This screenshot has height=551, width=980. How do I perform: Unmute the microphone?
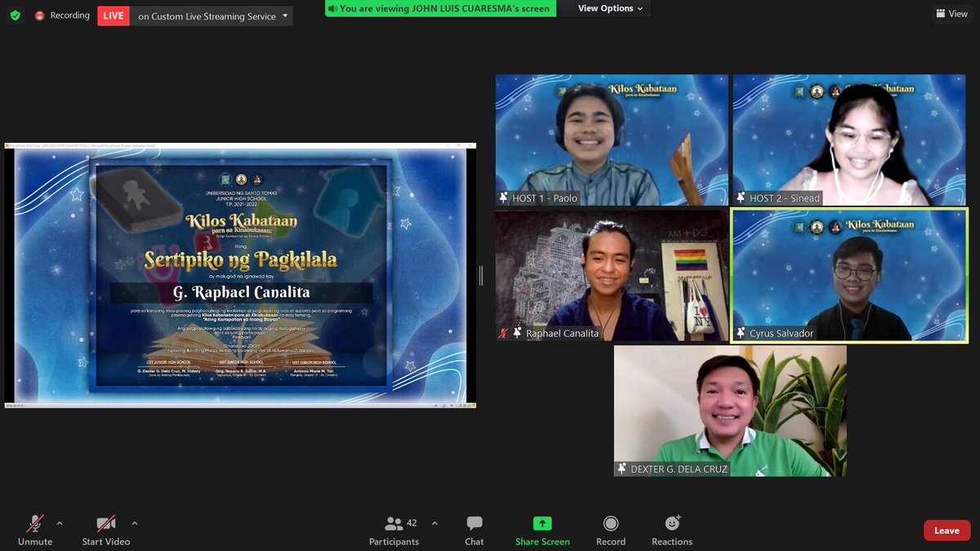(35, 531)
